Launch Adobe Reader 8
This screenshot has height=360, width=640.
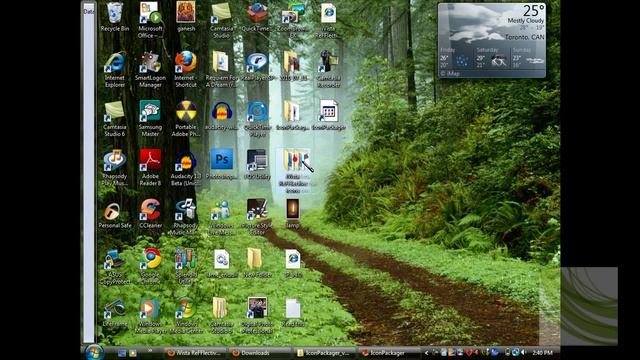[x=150, y=168]
